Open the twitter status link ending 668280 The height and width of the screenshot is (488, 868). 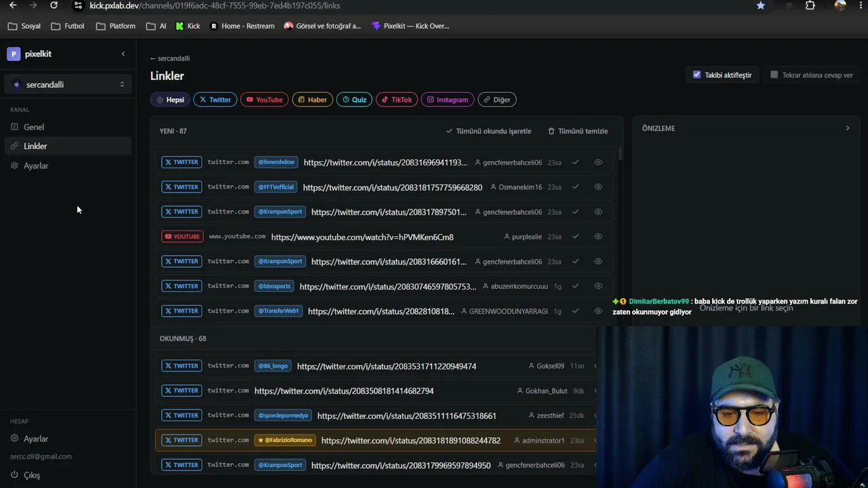(x=393, y=187)
